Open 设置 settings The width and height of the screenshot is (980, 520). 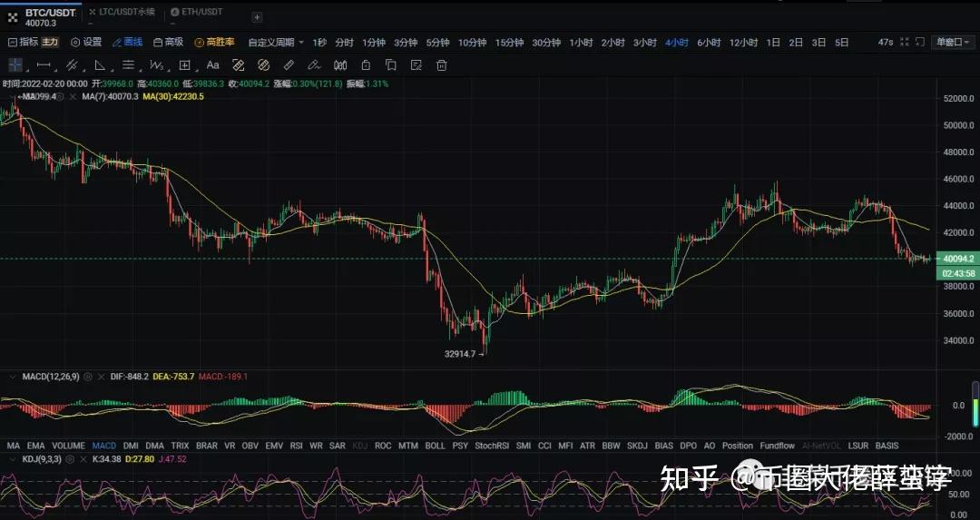(x=86, y=42)
